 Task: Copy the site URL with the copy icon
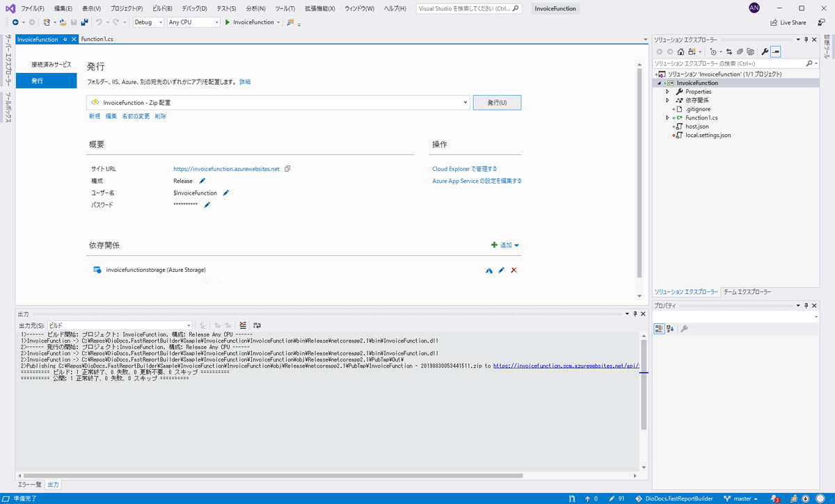[x=287, y=169]
